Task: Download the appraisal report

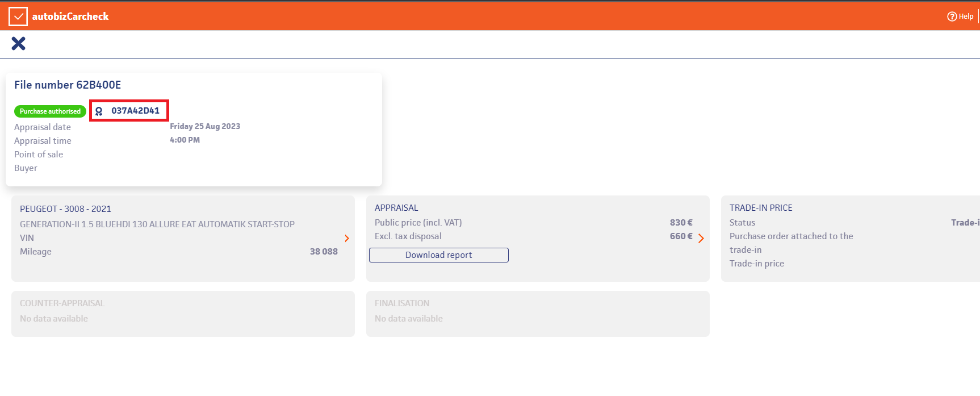Action: [438, 255]
